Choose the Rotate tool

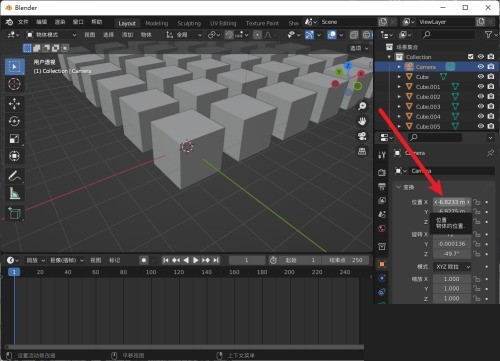(14, 121)
